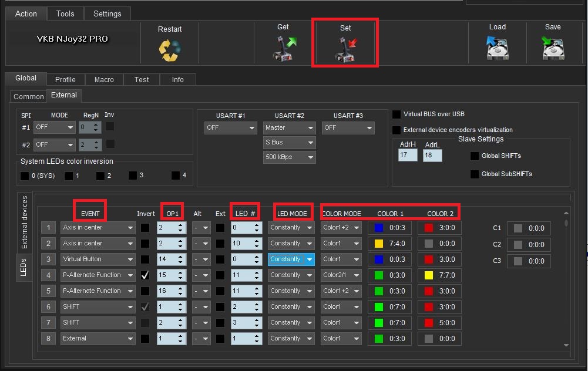Click the AdrH input field

coord(407,155)
